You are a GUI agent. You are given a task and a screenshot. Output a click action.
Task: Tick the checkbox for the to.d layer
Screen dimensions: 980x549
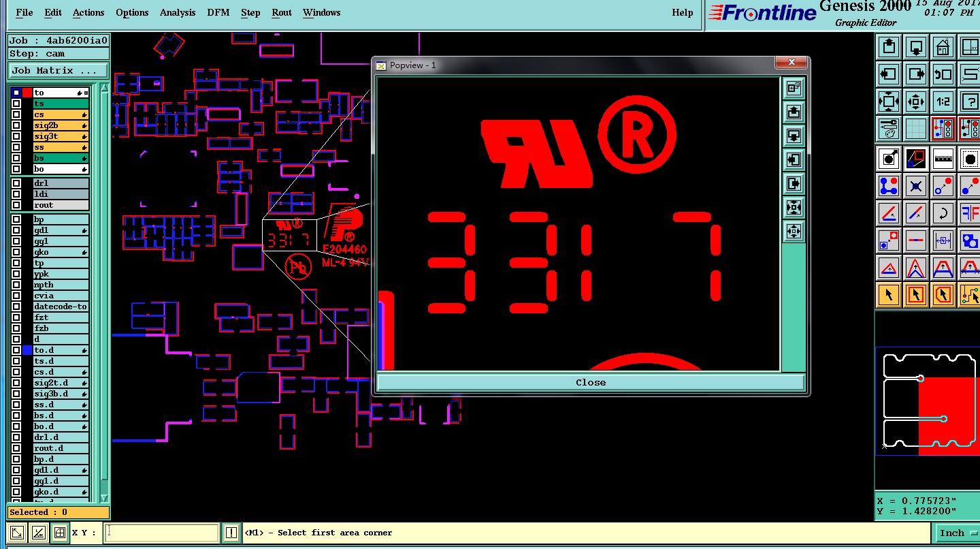click(16, 350)
